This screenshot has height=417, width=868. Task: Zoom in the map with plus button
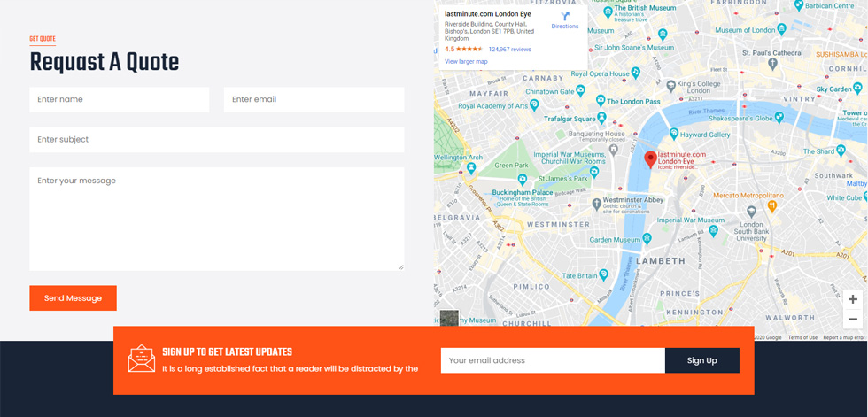coord(852,300)
